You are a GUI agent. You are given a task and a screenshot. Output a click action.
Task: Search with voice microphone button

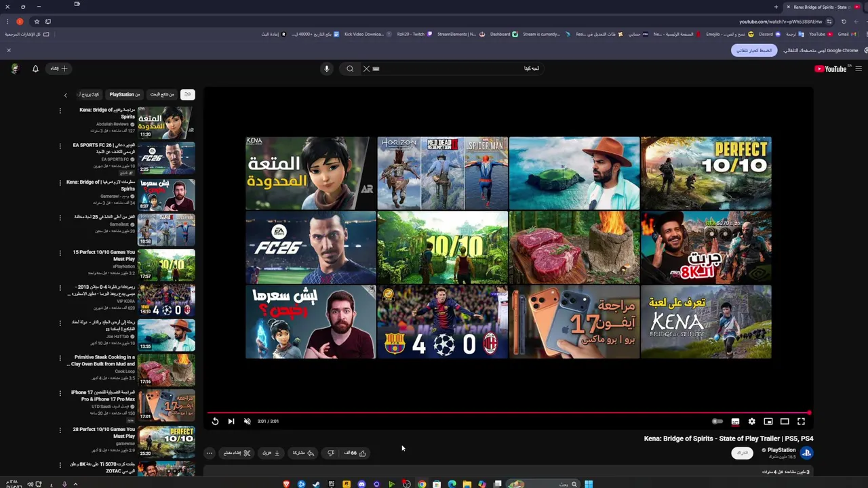326,68
